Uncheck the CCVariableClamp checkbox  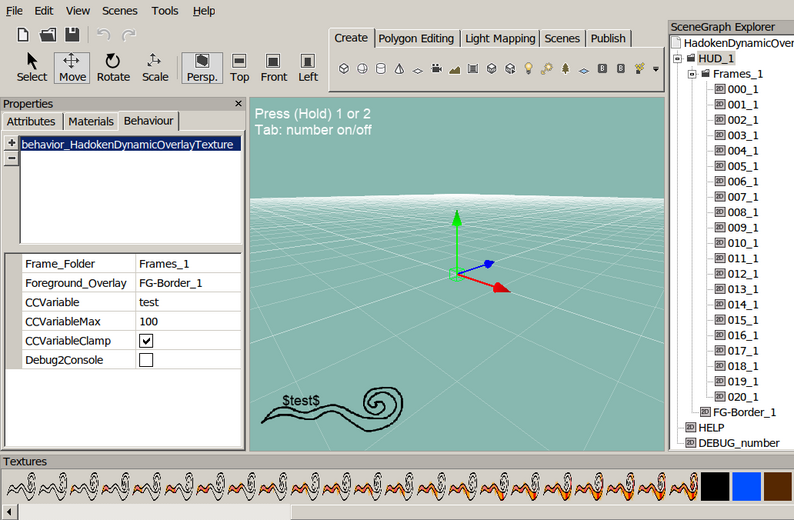pyautogui.click(x=146, y=341)
